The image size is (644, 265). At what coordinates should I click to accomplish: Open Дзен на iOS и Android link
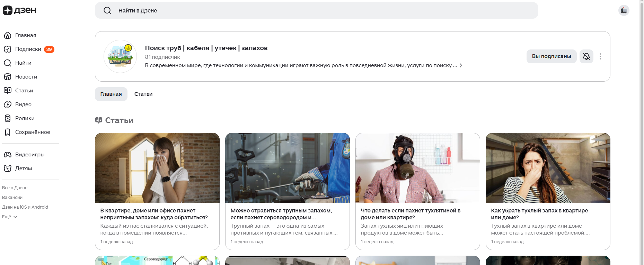pyautogui.click(x=25, y=207)
